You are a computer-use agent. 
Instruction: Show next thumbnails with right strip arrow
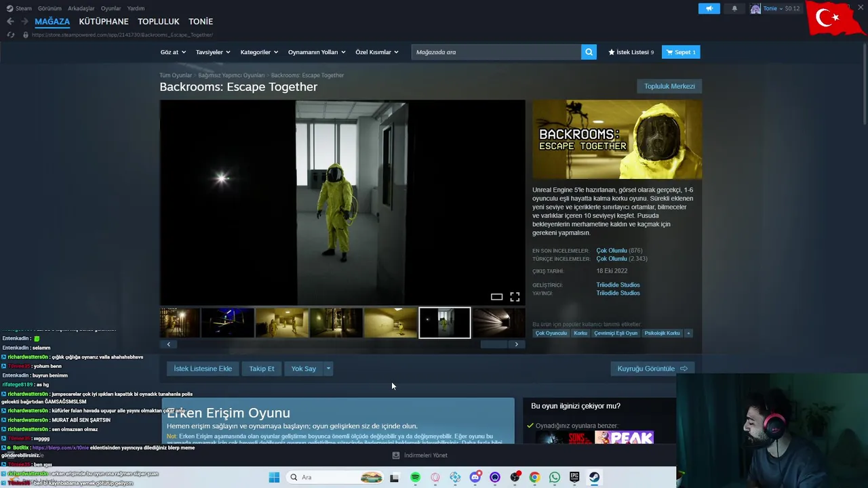pyautogui.click(x=516, y=344)
